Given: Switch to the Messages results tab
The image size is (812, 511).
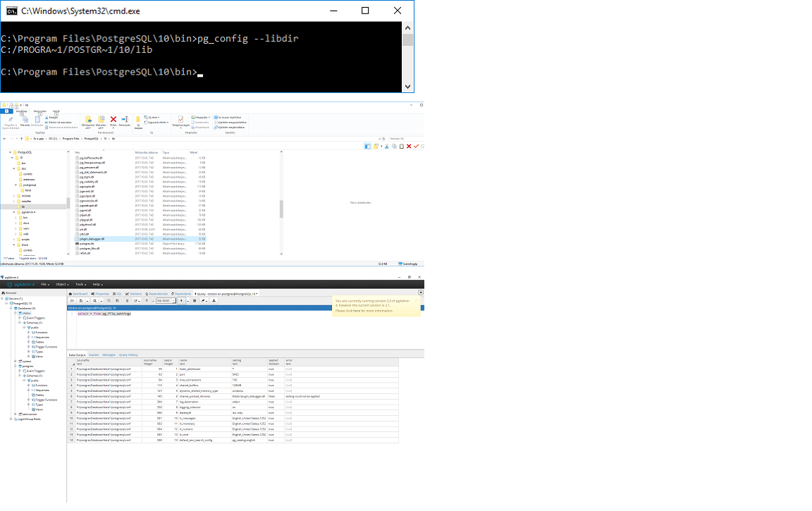Looking at the screenshot, I should (x=109, y=355).
